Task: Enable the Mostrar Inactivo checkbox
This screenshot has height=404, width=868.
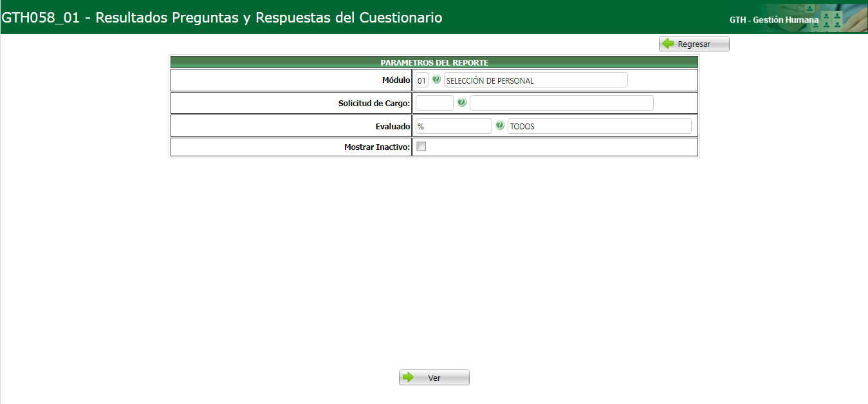Action: [421, 147]
